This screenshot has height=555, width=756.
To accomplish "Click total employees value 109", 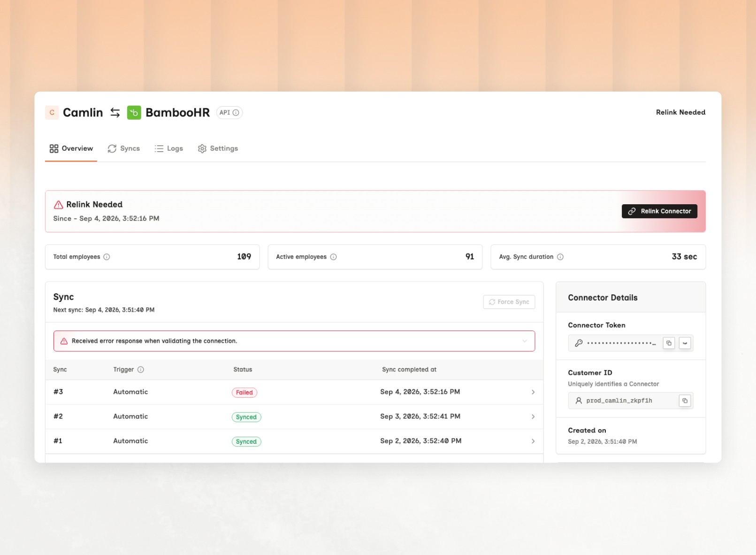I will [244, 257].
